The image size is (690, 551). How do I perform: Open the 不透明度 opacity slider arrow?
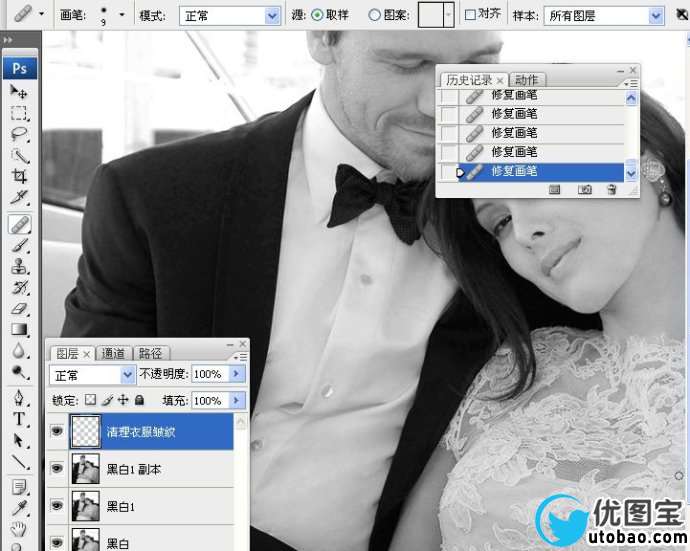236,374
